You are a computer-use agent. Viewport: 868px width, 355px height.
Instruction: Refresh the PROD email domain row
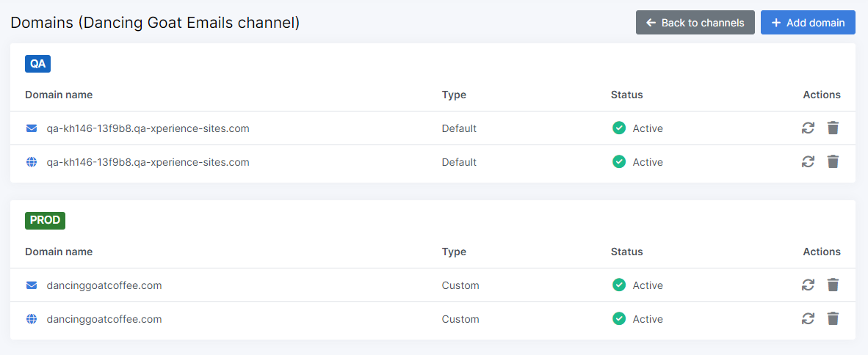[808, 285]
